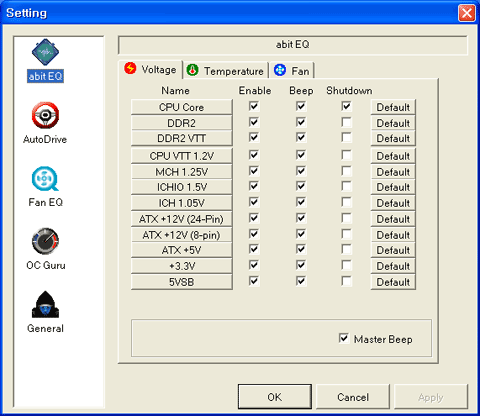
Task: Toggle CPU VTT 1.2V Beep checkbox
Action: (x=301, y=155)
